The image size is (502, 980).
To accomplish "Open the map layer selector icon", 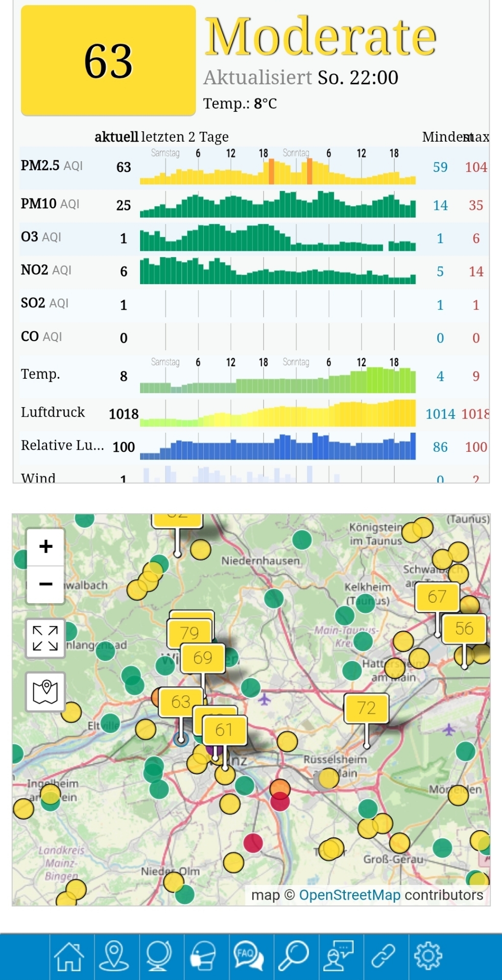I will (x=46, y=691).
